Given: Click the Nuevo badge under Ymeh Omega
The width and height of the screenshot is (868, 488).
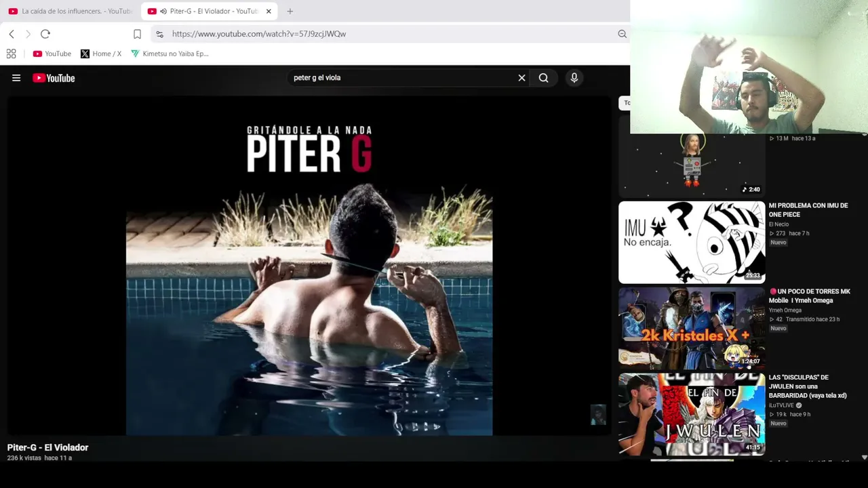Looking at the screenshot, I should (x=778, y=329).
